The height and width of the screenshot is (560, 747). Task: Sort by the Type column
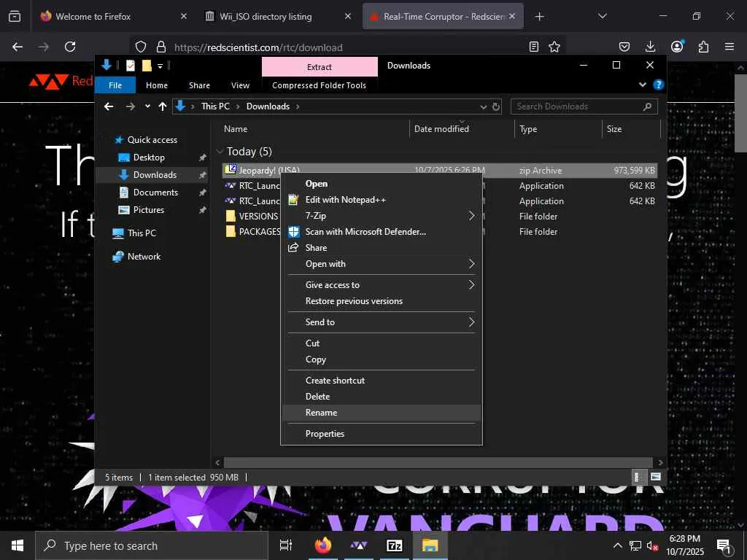click(558, 129)
